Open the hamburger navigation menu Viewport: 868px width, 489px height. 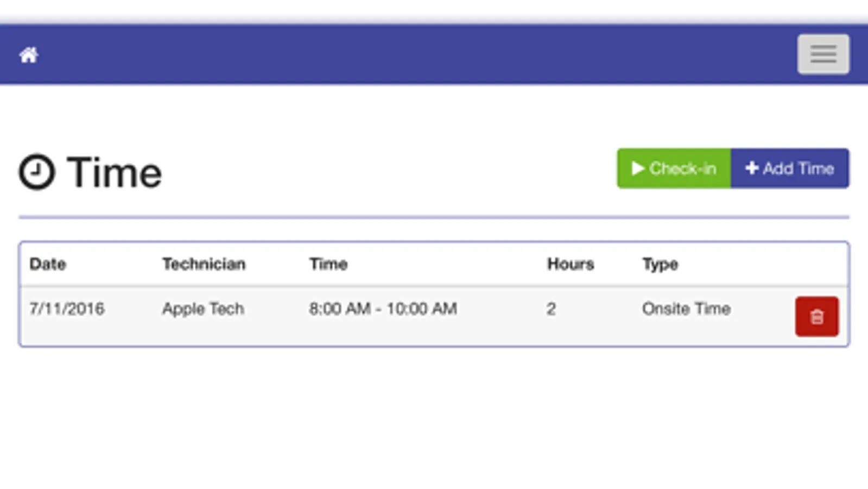click(x=823, y=54)
